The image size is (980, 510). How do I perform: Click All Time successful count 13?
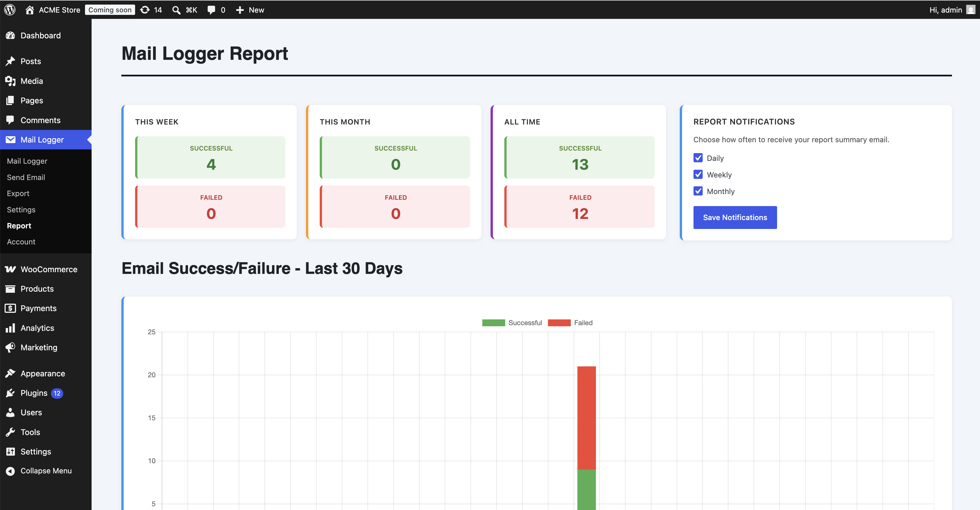click(580, 165)
